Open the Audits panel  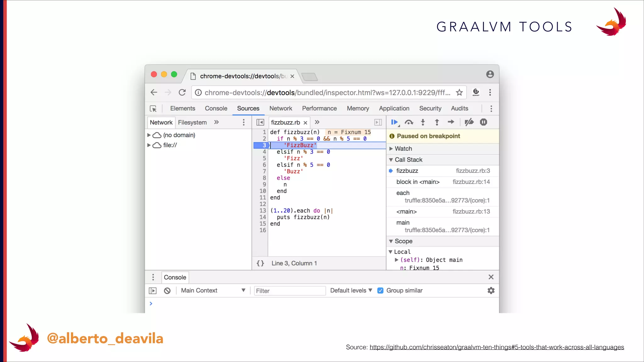tap(460, 108)
